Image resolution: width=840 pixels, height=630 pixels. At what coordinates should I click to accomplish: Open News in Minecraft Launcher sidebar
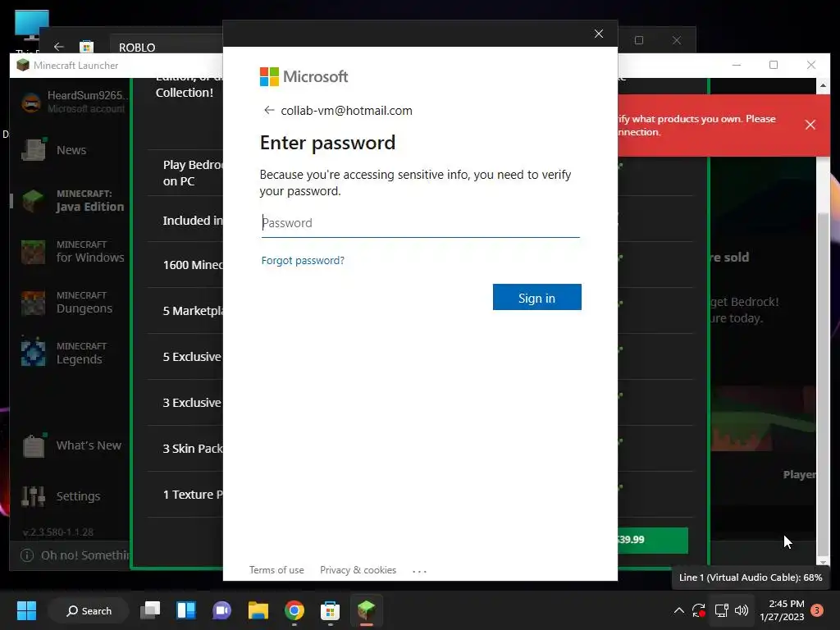point(71,151)
